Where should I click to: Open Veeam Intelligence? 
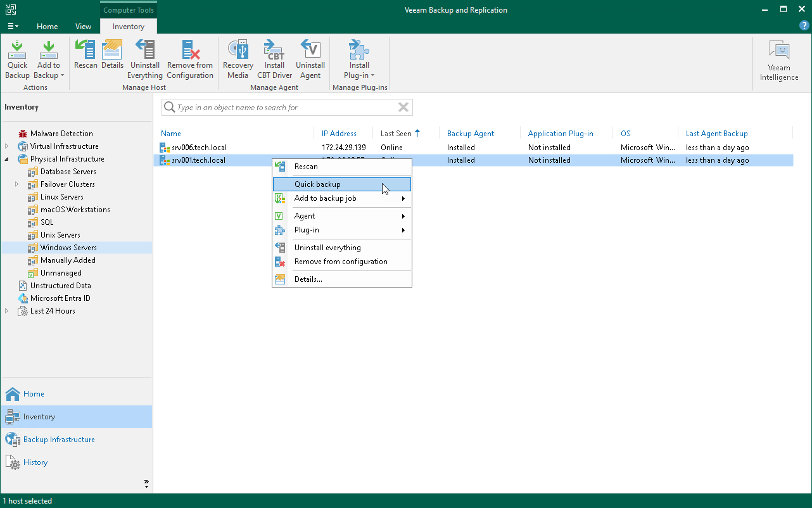[x=779, y=61]
